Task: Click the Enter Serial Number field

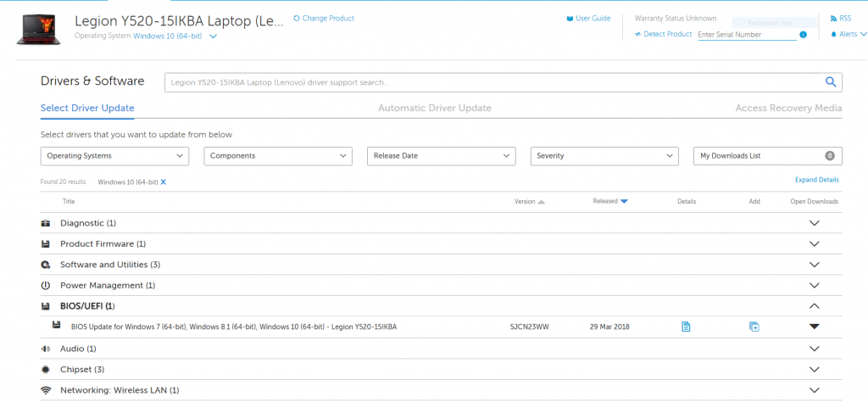Action: (x=747, y=34)
